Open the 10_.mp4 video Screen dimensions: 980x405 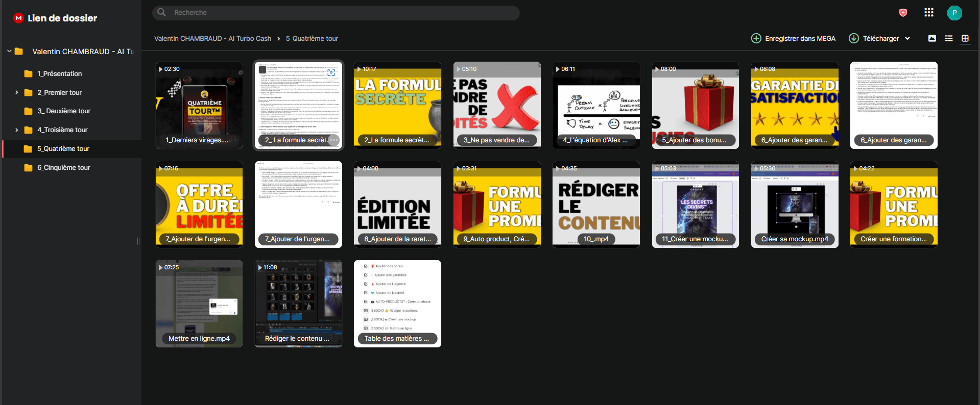596,205
